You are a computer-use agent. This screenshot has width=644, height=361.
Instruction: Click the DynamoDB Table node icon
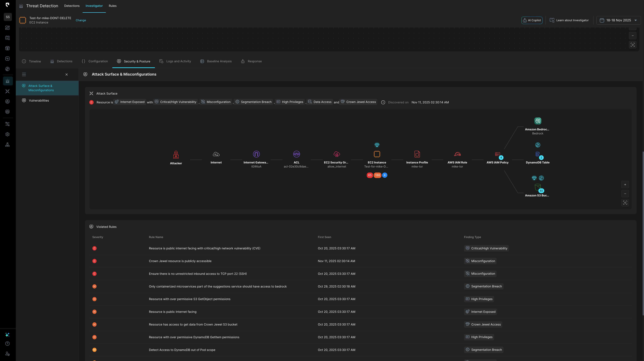[538, 154]
